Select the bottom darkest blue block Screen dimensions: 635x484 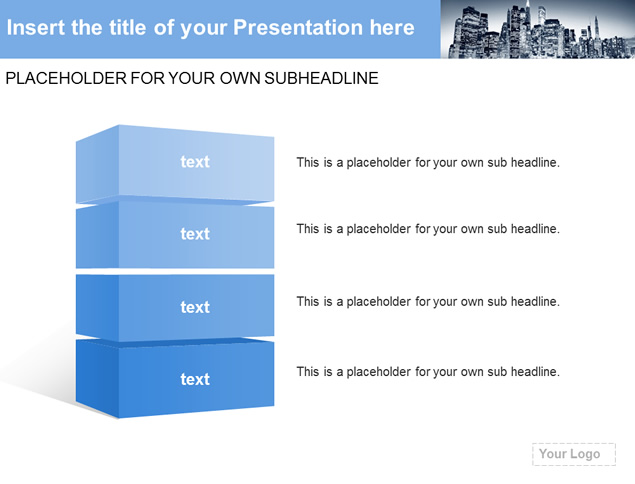175,378
